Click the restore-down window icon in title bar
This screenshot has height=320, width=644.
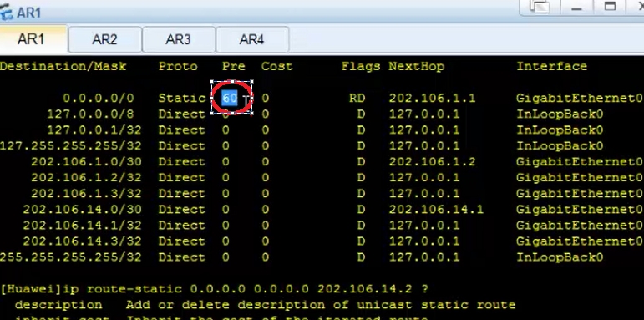(540, 7)
